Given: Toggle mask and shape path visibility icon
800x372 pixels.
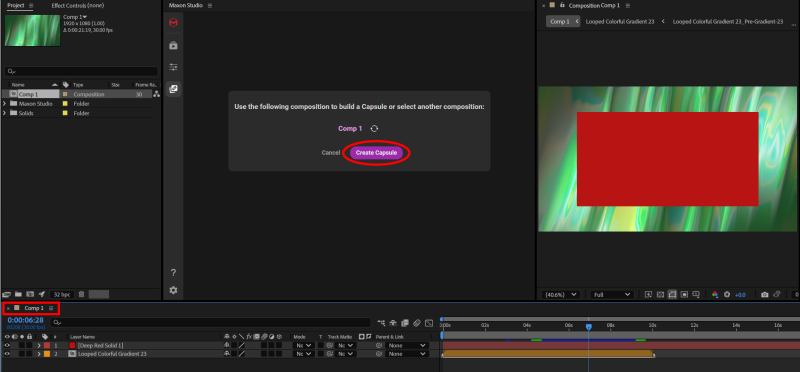Looking at the screenshot, I should [x=672, y=294].
